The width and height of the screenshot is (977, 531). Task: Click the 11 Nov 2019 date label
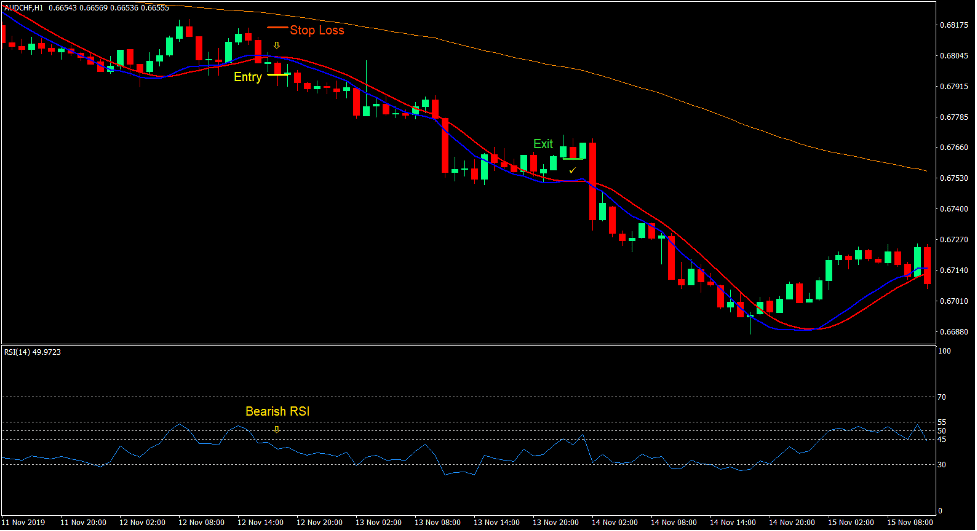tap(24, 522)
